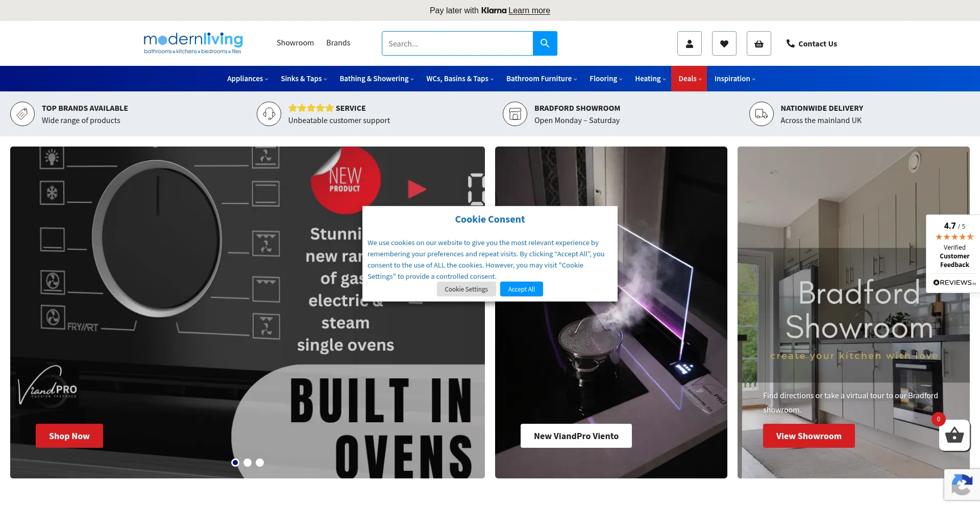The height and width of the screenshot is (507, 980).
Task: Click the delivery truck icon
Action: point(762,114)
